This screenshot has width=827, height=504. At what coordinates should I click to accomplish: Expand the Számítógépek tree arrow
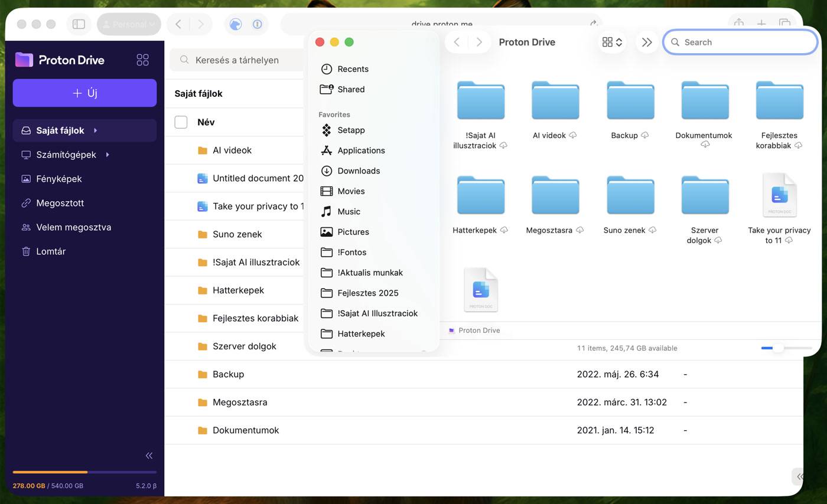[108, 155]
